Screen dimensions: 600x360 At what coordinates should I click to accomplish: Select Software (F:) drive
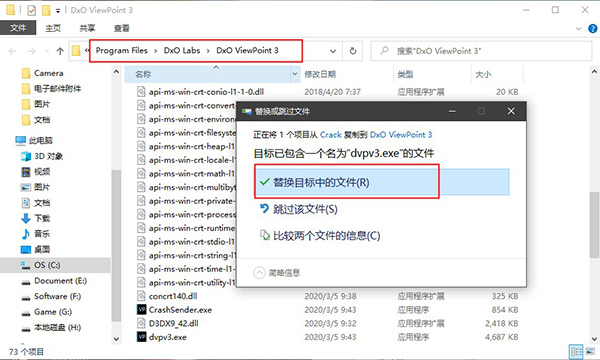tap(57, 296)
